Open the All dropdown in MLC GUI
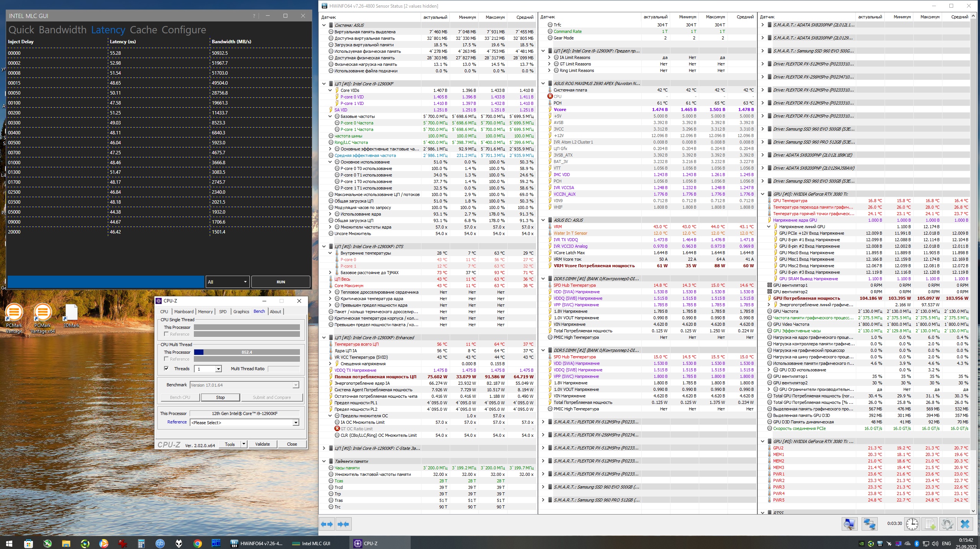This screenshot has width=980, height=549. pos(228,282)
